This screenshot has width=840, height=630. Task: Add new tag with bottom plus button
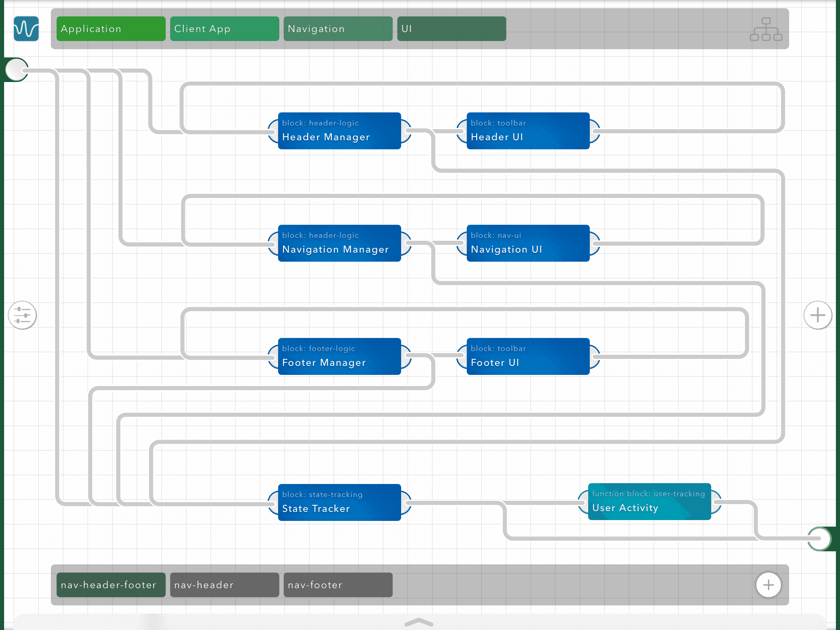(768, 585)
